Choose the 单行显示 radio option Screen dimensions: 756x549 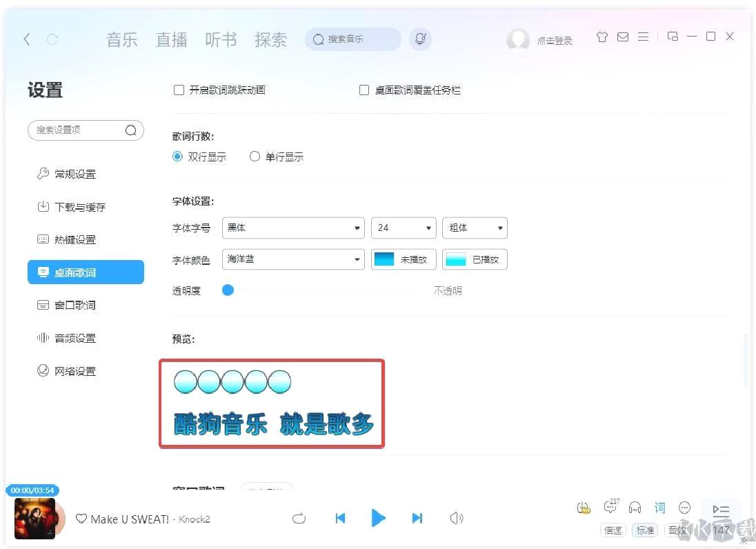pos(255,157)
